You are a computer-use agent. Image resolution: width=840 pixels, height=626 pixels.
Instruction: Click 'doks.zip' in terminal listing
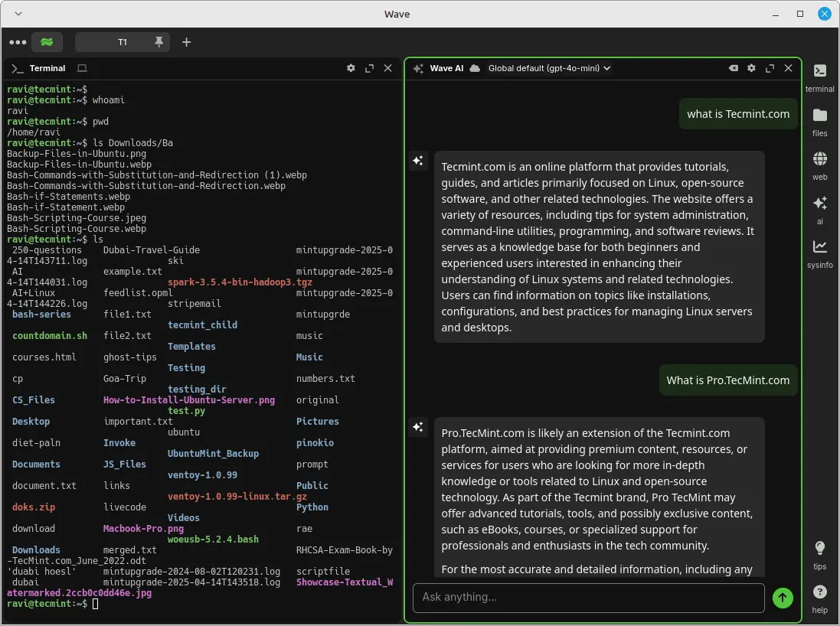click(33, 507)
